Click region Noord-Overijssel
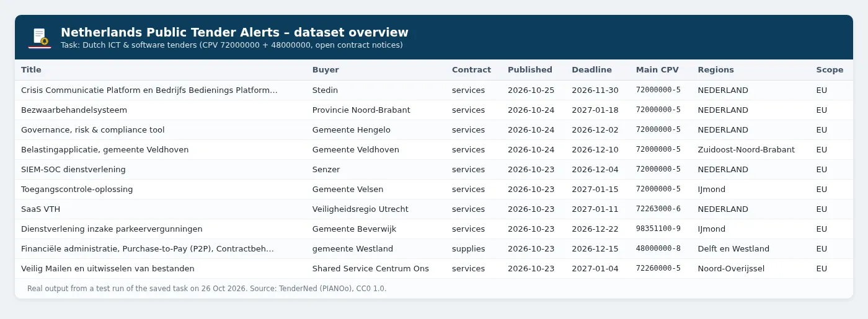Screen dimensions: 868x319 731,269
